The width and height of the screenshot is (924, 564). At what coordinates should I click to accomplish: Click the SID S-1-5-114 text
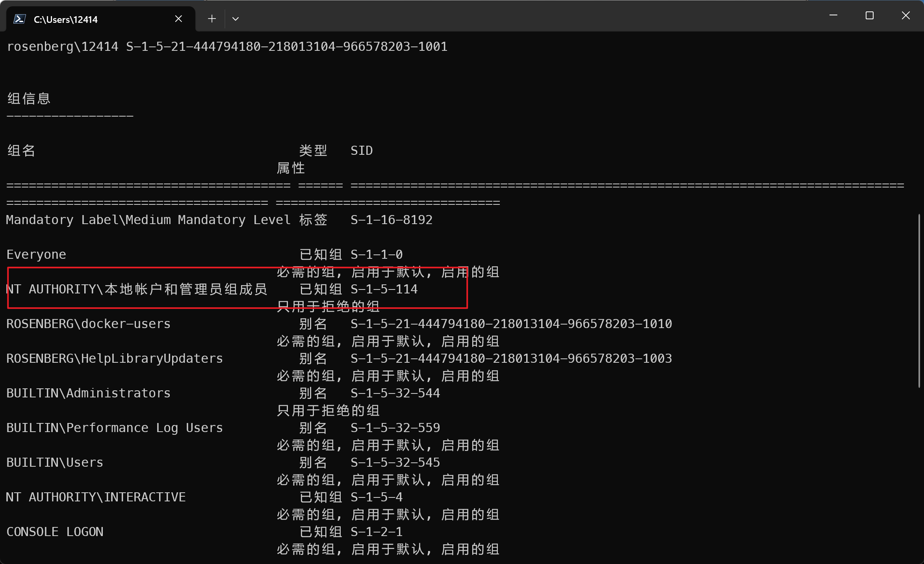point(384,289)
